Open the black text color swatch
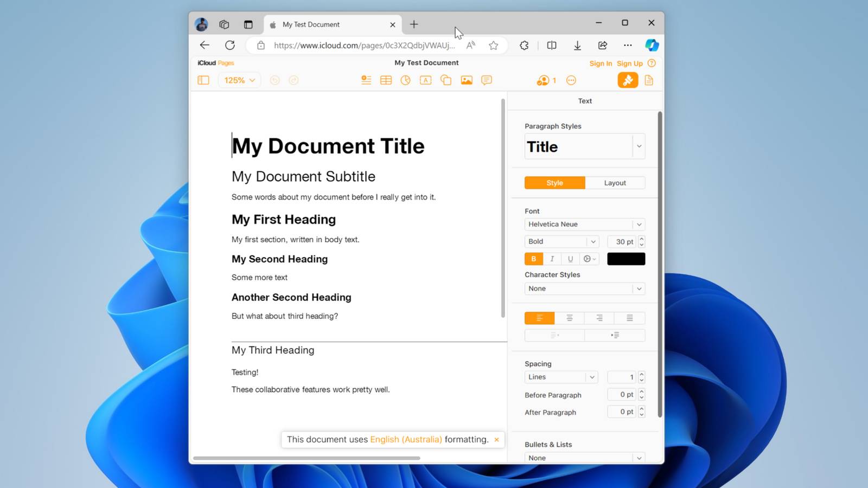The width and height of the screenshot is (868, 488). (626, 259)
